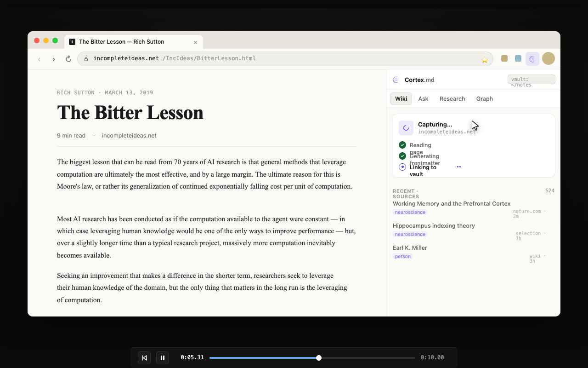The width and height of the screenshot is (588, 368).
Task: Reload the page with refresh icon
Action: coord(68,59)
